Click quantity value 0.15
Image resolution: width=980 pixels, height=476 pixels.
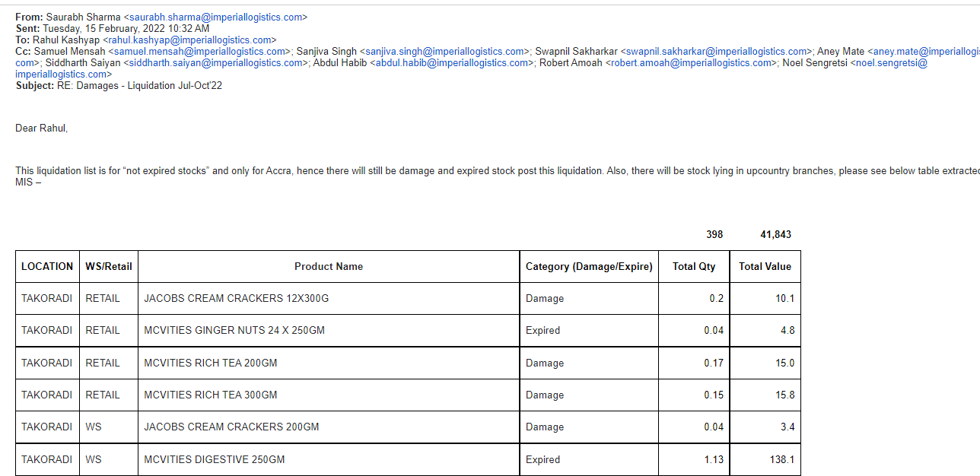point(694,395)
